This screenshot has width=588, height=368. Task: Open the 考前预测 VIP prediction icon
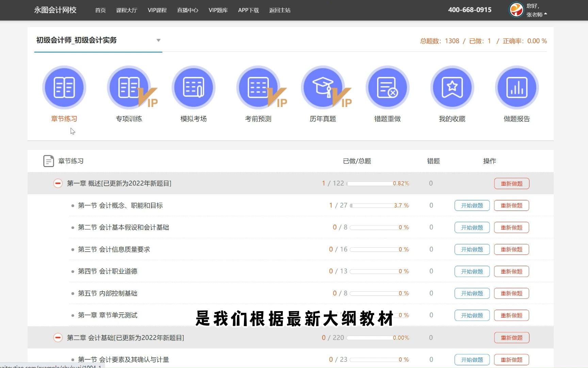tap(259, 88)
